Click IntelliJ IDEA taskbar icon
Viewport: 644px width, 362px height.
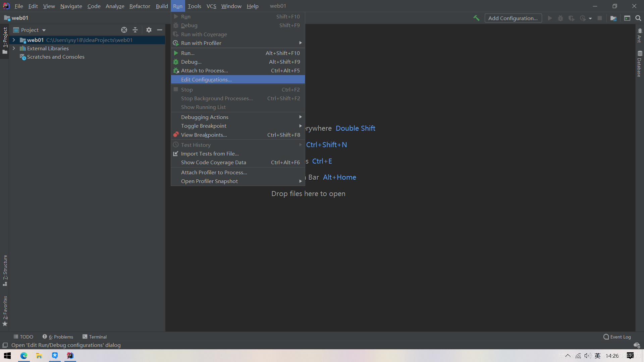point(70,356)
